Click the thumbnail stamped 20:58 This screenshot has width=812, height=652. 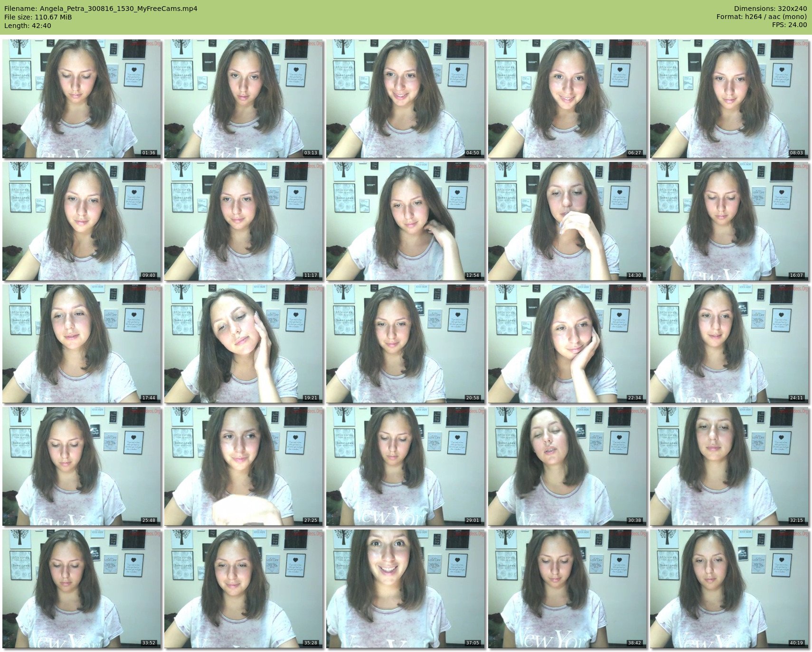tap(406, 344)
